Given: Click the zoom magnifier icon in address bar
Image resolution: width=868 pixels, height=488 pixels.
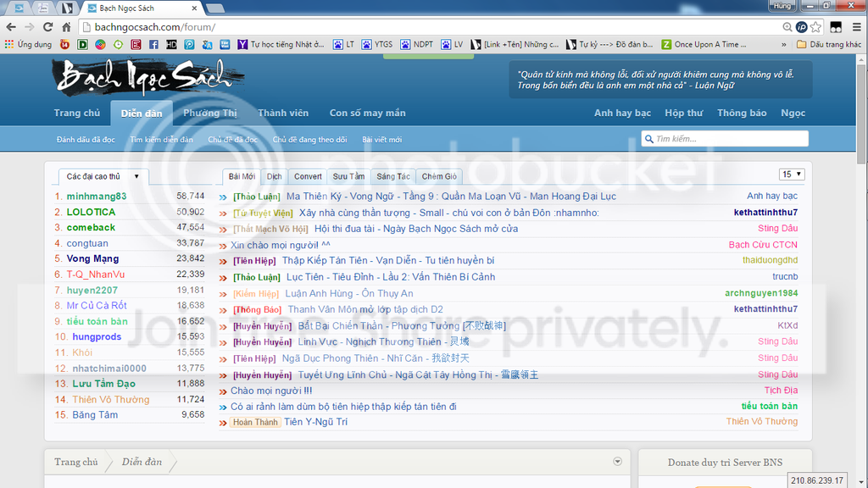Looking at the screenshot, I should (784, 27).
